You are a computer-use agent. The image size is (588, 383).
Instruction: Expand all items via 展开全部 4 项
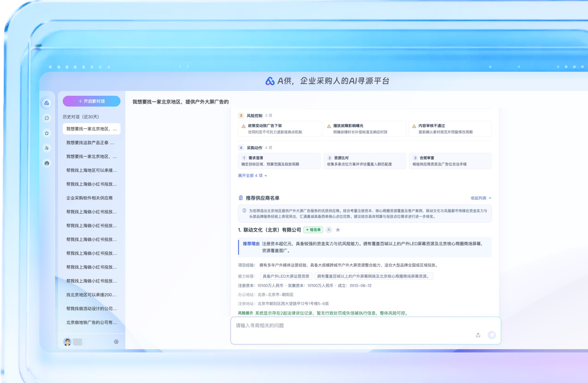point(252,176)
